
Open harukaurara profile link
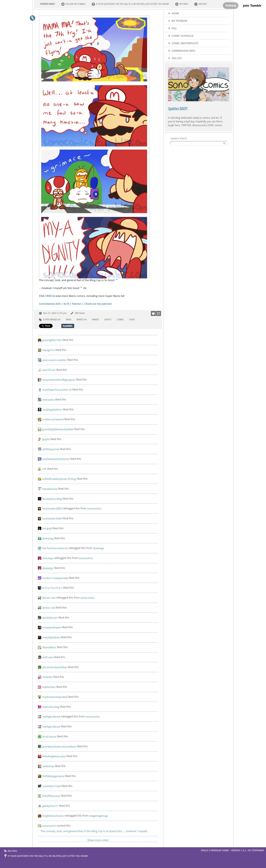(x=50, y=489)
